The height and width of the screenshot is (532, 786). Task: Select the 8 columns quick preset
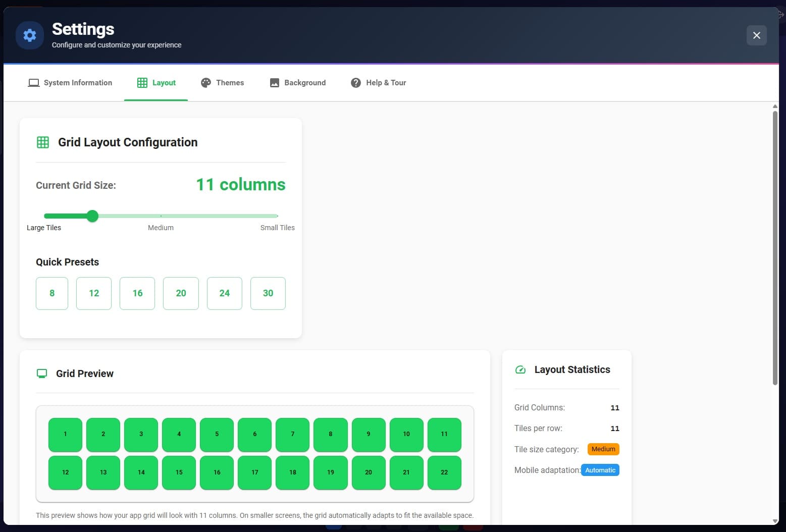tap(51, 293)
